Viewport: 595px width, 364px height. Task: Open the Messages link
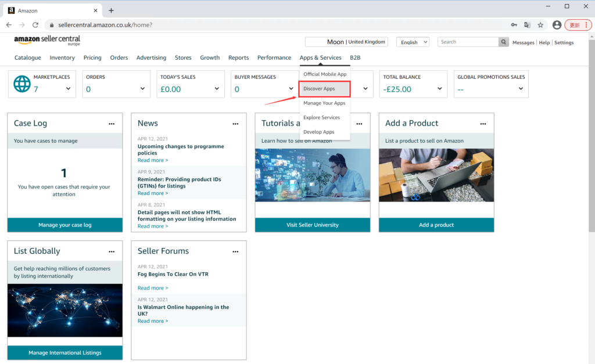click(x=524, y=42)
